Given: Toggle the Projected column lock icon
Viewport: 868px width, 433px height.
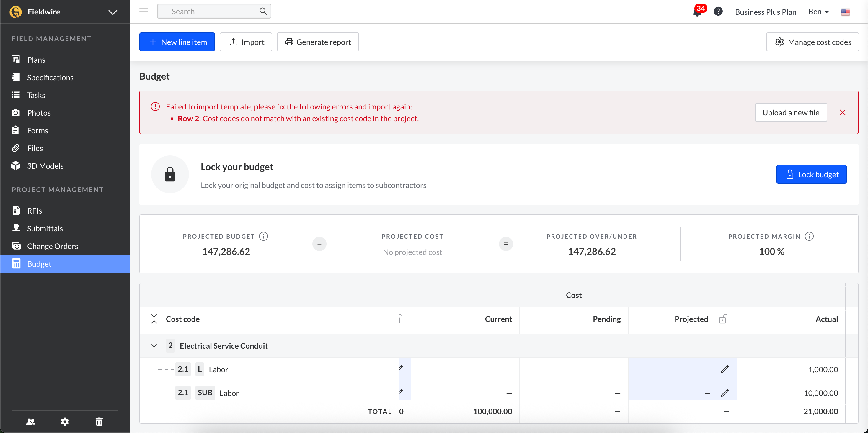Looking at the screenshot, I should pos(723,319).
